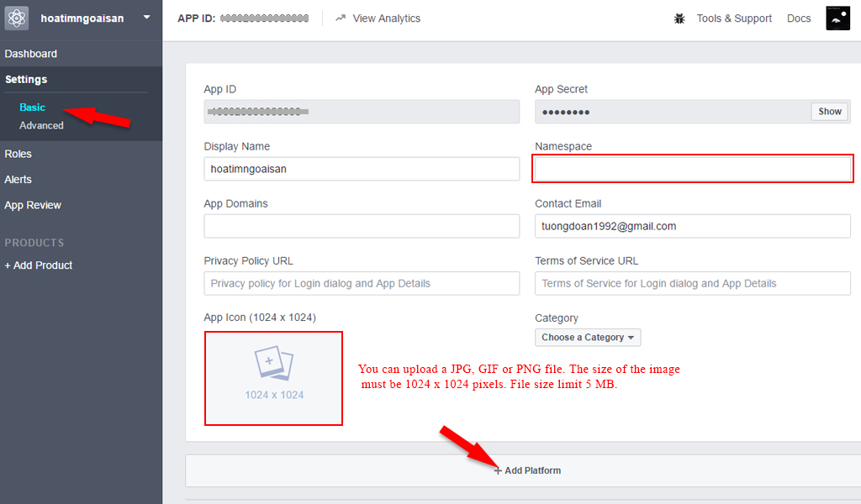Click the App ID field

pos(362,112)
